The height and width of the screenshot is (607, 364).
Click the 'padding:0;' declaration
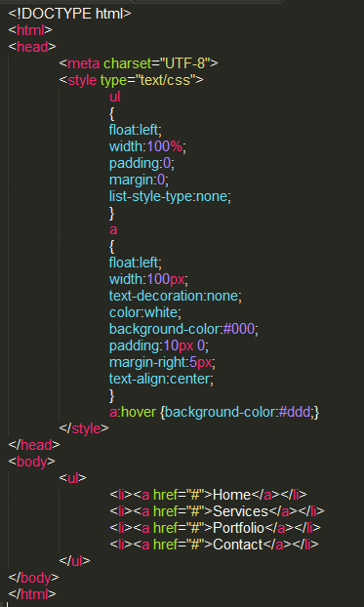(x=142, y=163)
